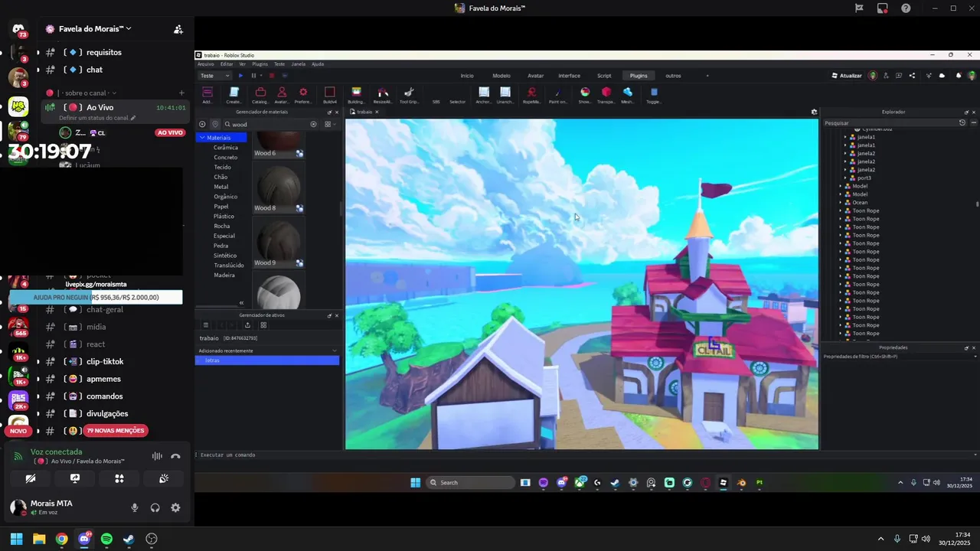Open the Share icon in Studio's top bar
The width and height of the screenshot is (980, 551).
pyautogui.click(x=912, y=76)
